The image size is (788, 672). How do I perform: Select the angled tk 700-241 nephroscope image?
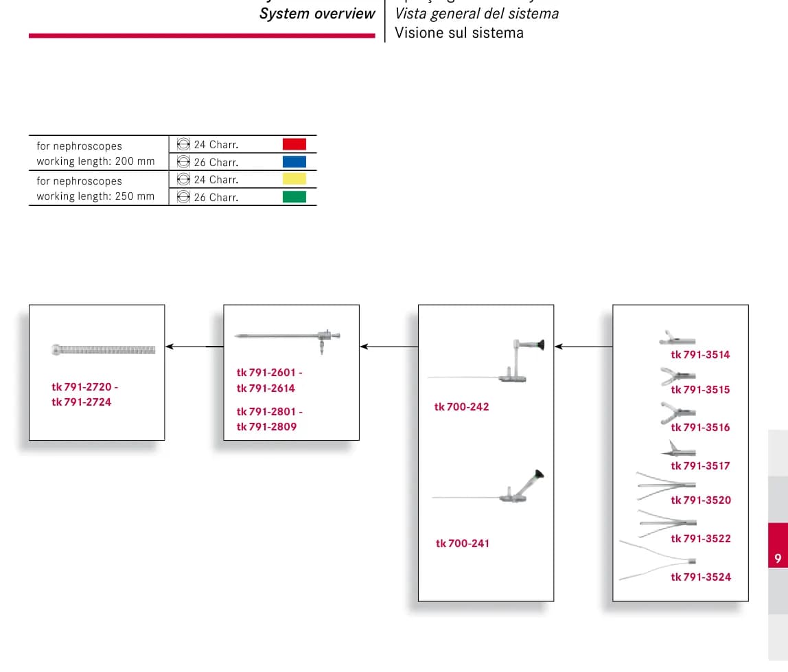point(488,486)
